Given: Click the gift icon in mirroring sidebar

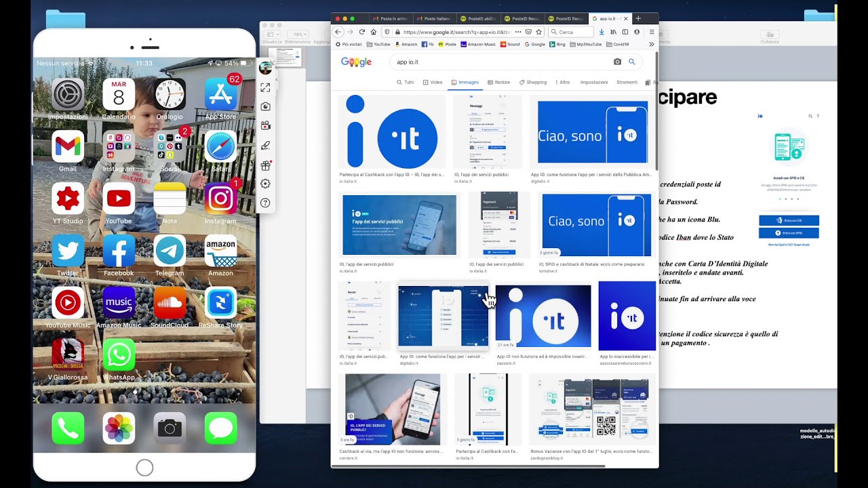Looking at the screenshot, I should pos(265,165).
